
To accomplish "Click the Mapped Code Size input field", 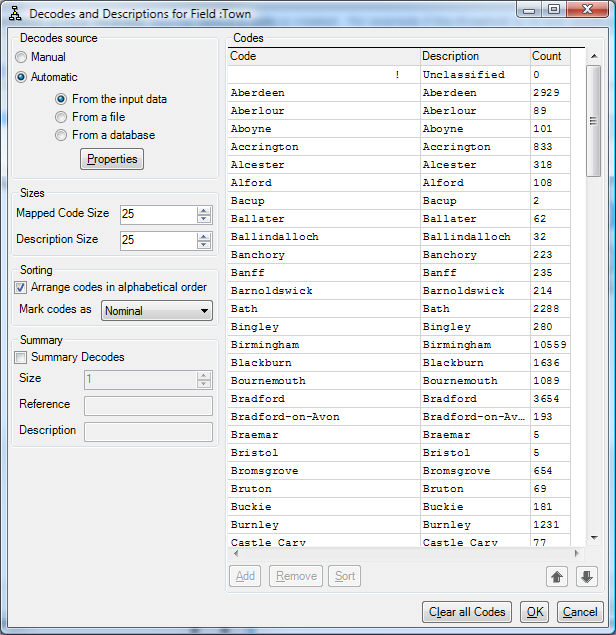I will pos(159,215).
